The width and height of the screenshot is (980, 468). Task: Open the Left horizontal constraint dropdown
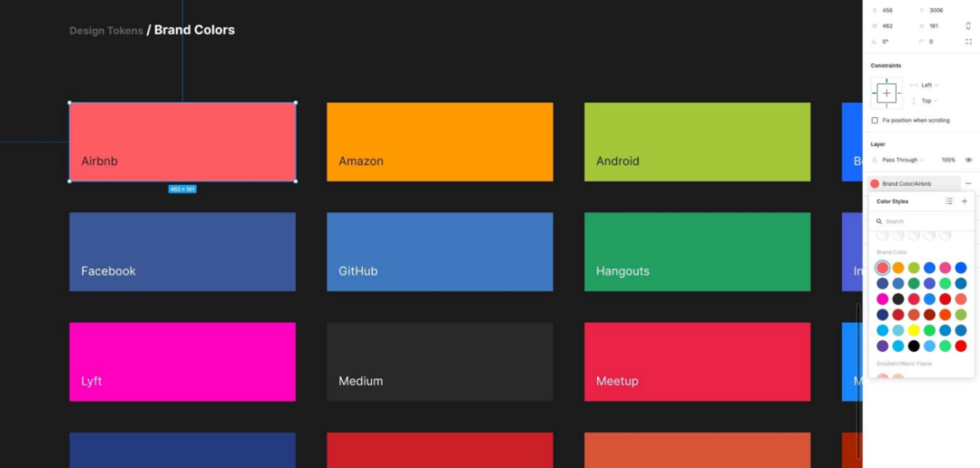click(x=929, y=85)
